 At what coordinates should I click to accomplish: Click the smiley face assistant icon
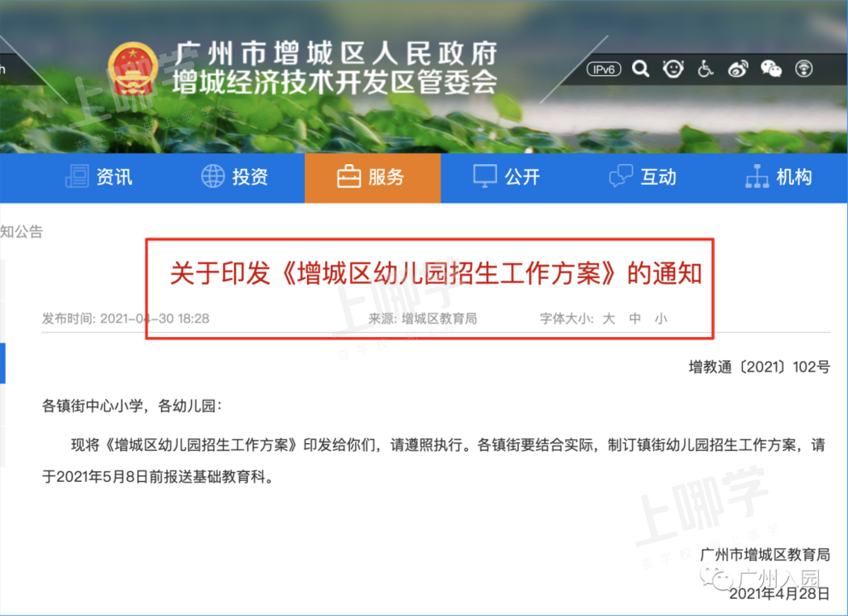tap(673, 69)
